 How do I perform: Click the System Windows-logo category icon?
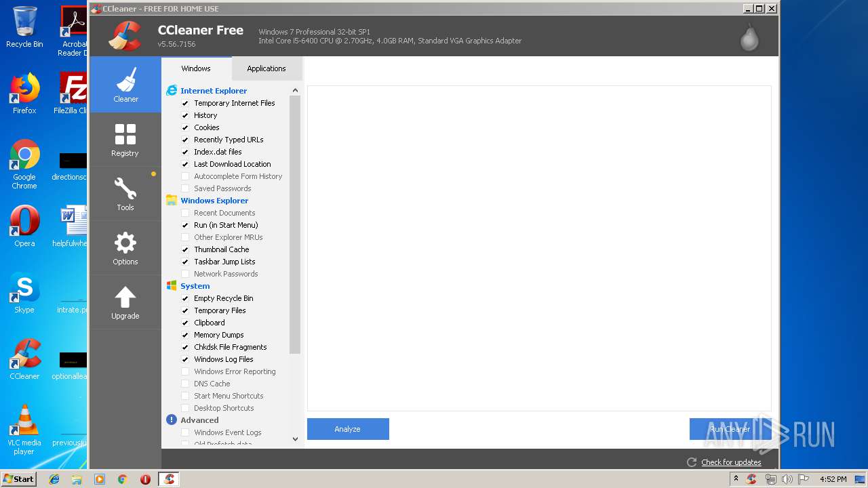(x=172, y=285)
